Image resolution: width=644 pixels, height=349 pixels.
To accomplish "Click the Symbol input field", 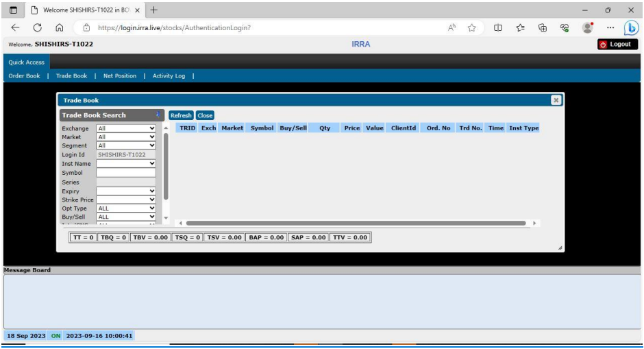I will pyautogui.click(x=126, y=172).
